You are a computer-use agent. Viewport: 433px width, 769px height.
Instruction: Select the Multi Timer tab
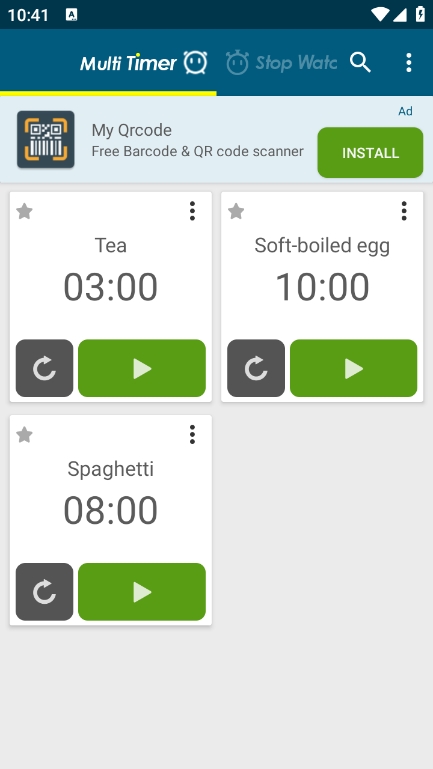coord(144,63)
